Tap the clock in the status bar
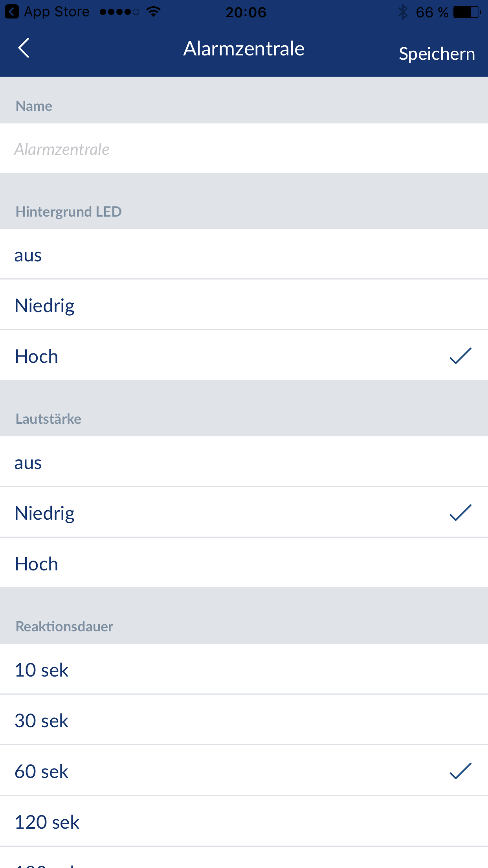488x868 pixels. point(246,12)
